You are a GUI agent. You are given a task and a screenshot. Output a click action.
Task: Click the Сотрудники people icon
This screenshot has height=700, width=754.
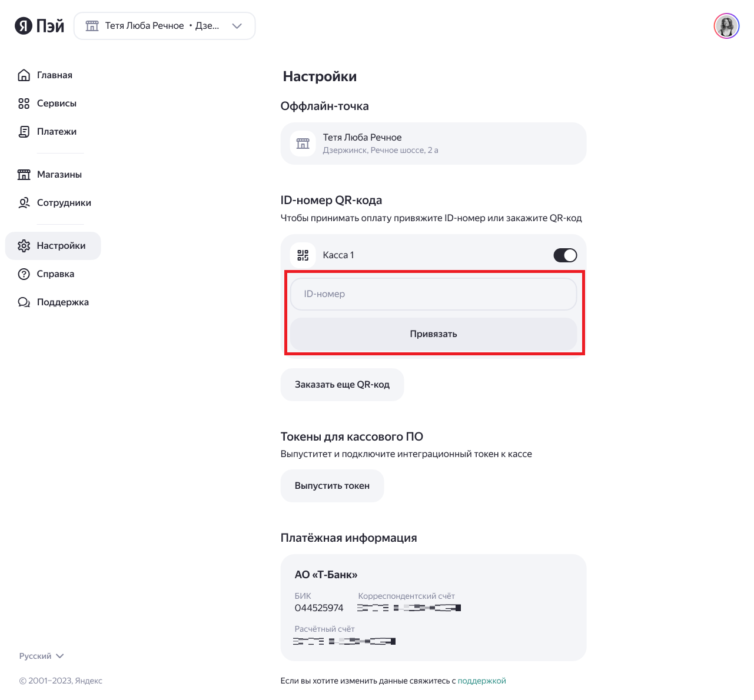pyautogui.click(x=24, y=203)
